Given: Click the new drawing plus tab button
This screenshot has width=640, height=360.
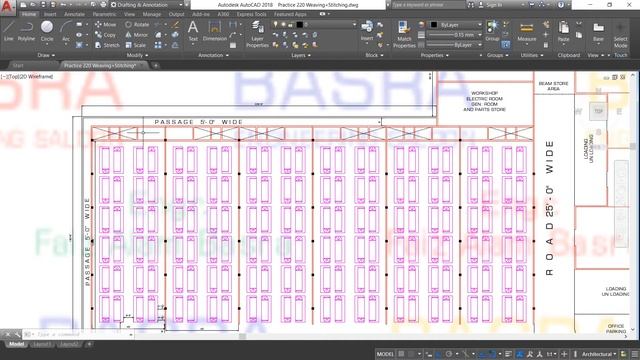Looking at the screenshot, I should click(x=156, y=65).
